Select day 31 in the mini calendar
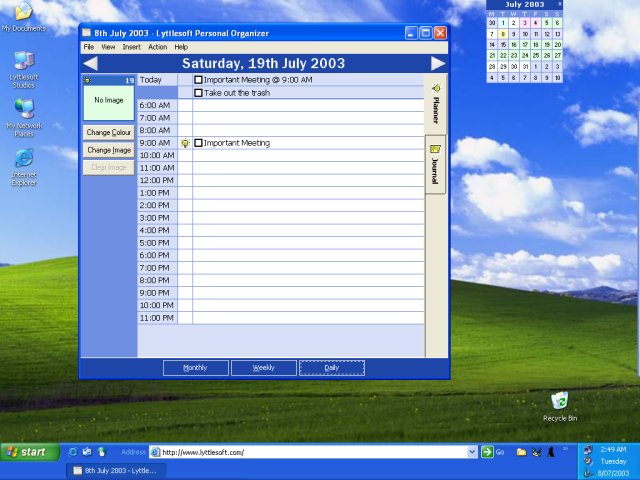The image size is (640, 480). point(525,67)
